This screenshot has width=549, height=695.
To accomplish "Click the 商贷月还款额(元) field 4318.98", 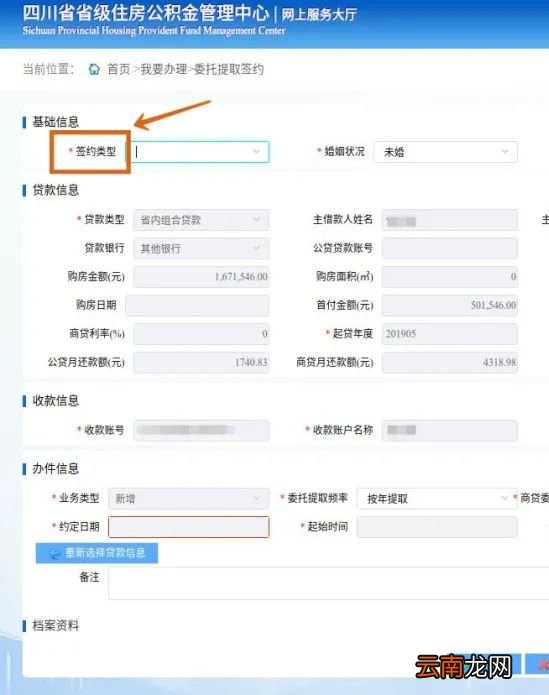I will 449,362.
